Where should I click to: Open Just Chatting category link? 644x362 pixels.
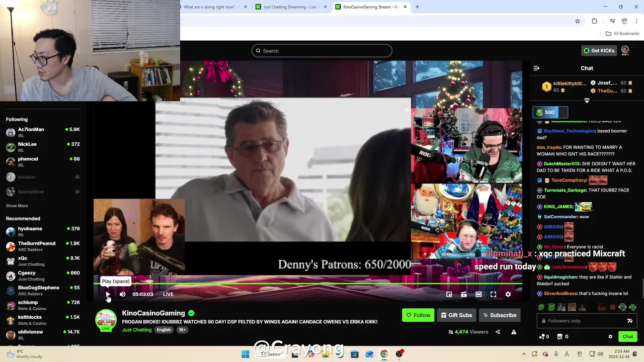tap(136, 330)
